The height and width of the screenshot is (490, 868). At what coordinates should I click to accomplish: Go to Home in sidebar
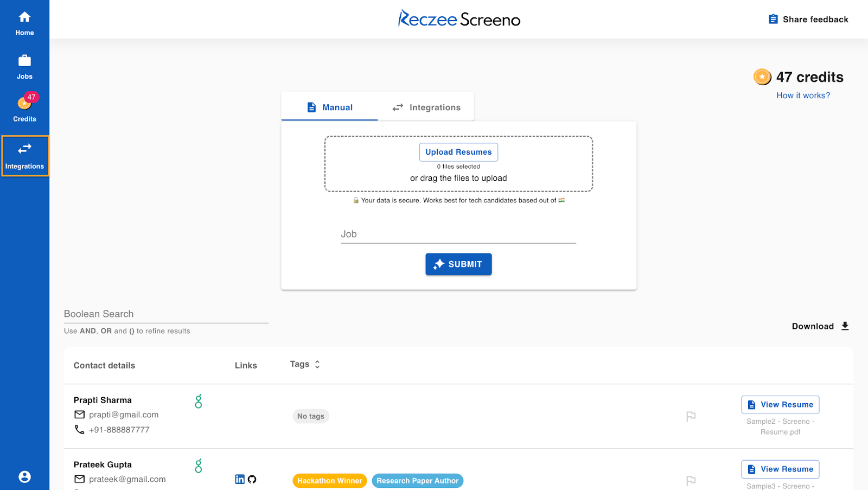tap(24, 24)
